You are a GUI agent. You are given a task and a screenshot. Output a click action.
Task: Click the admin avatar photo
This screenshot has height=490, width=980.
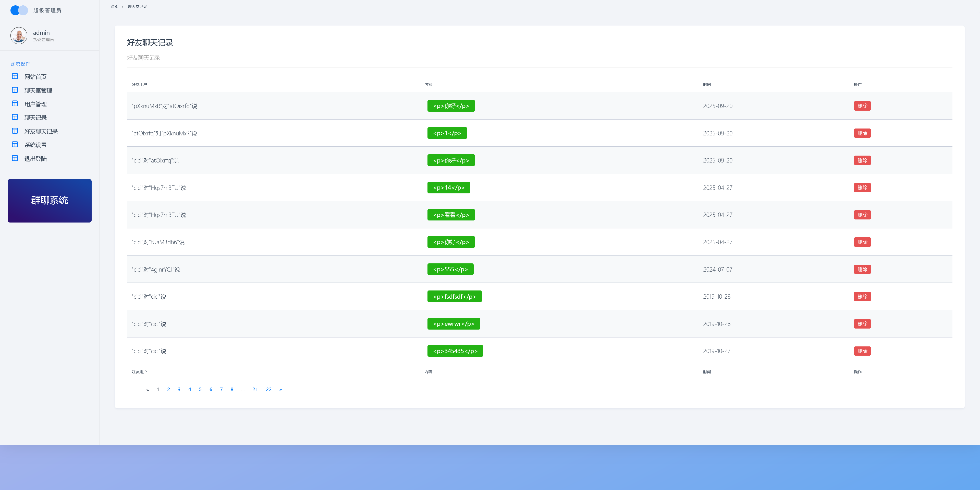(x=19, y=36)
